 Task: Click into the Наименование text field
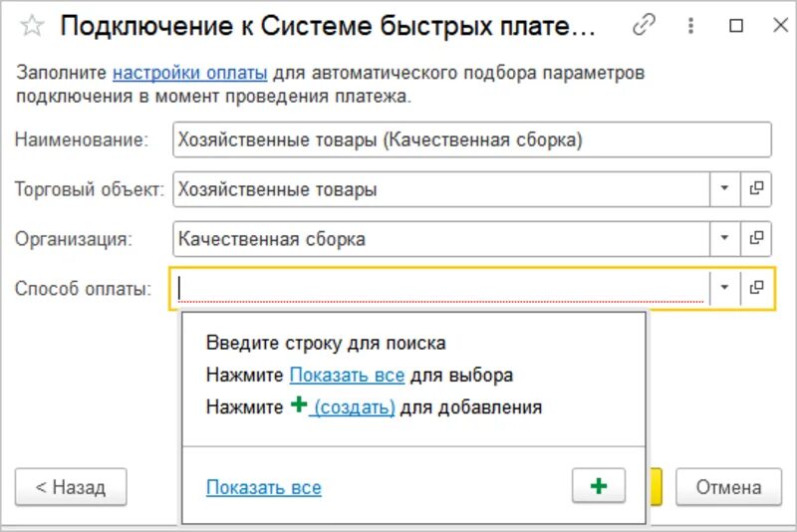coord(471,139)
